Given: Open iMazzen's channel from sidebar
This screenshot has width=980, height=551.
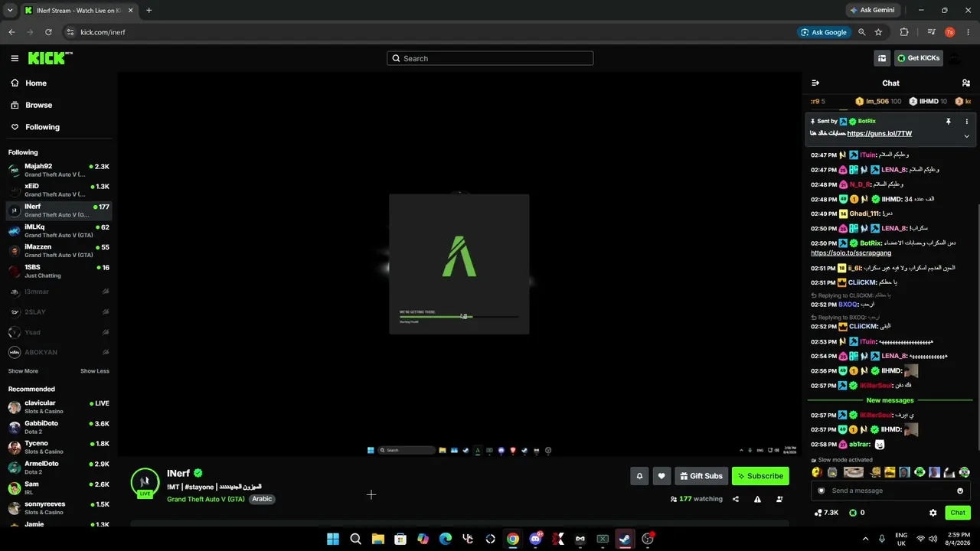Looking at the screenshot, I should pyautogui.click(x=59, y=251).
